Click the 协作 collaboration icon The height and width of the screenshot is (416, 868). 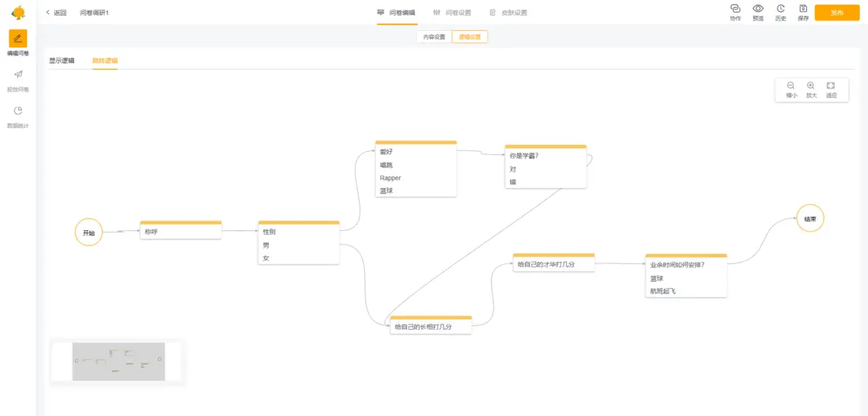pyautogui.click(x=735, y=9)
